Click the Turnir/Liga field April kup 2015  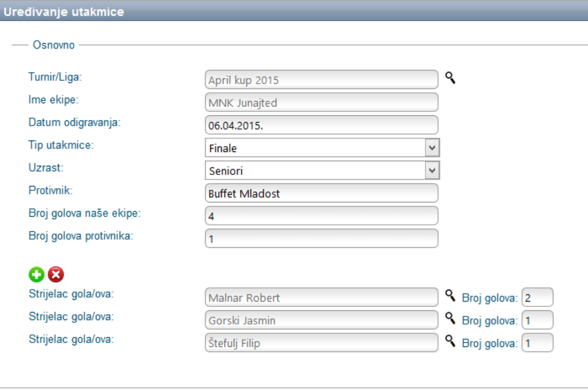[x=321, y=80]
